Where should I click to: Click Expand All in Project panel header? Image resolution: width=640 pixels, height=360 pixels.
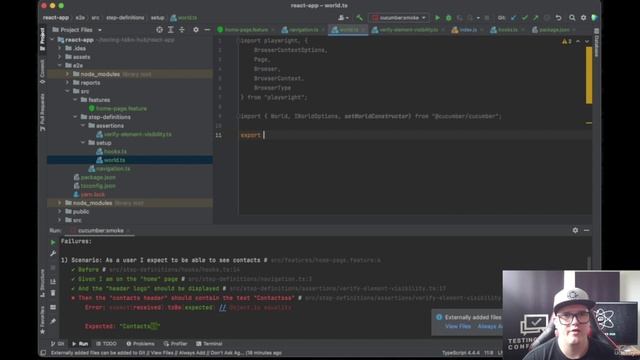coord(171,30)
